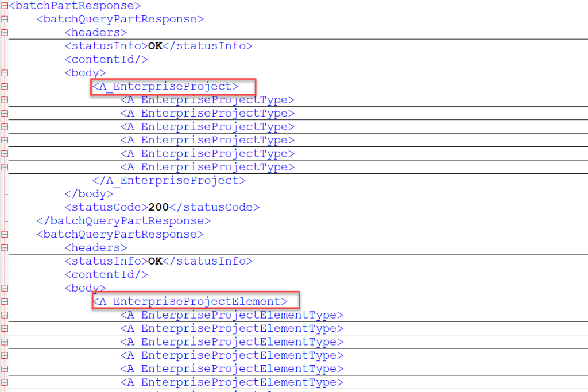Click the closing A_EnterpriseProject tag
The width and height of the screenshot is (588, 392).
[169, 180]
